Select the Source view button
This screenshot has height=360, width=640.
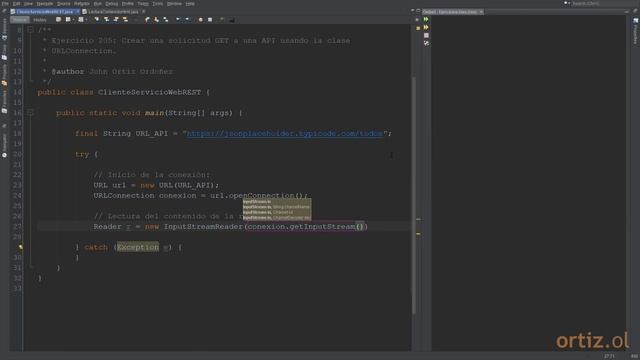pyautogui.click(x=20, y=20)
